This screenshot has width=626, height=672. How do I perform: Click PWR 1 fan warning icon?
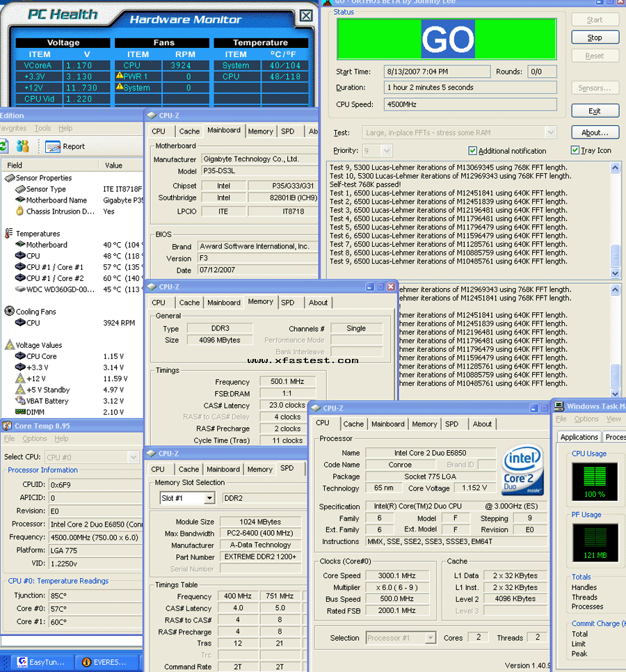(120, 76)
